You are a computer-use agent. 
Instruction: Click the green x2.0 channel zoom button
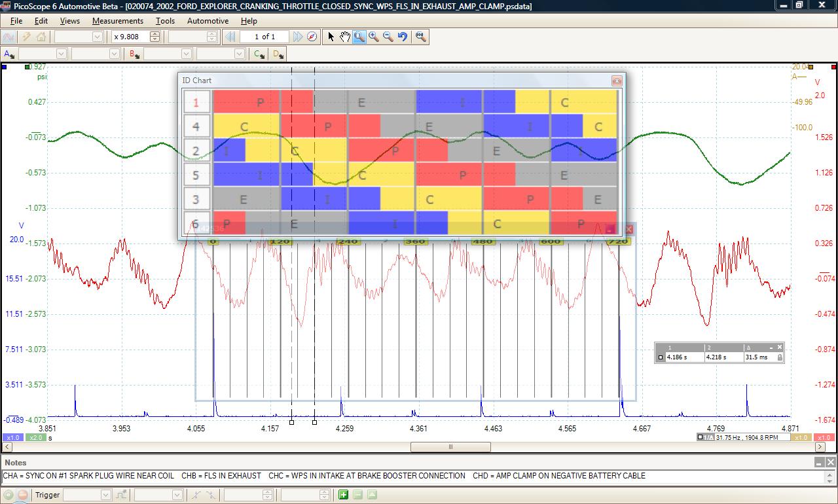pos(36,437)
